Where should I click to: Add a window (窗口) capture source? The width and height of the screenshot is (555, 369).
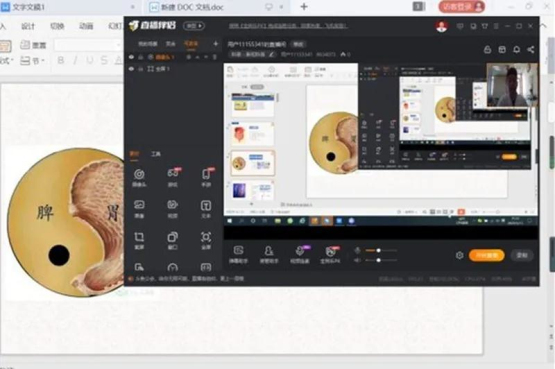tap(173, 240)
